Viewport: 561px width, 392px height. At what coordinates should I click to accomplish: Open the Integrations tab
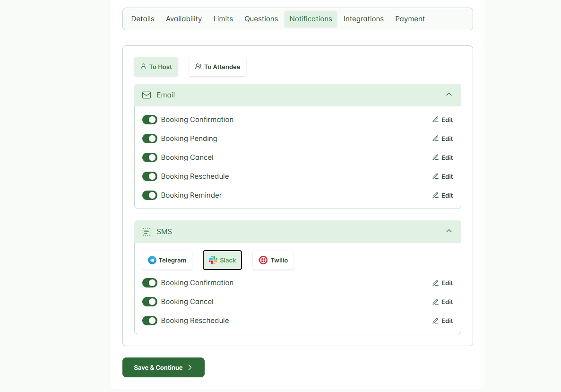(363, 19)
